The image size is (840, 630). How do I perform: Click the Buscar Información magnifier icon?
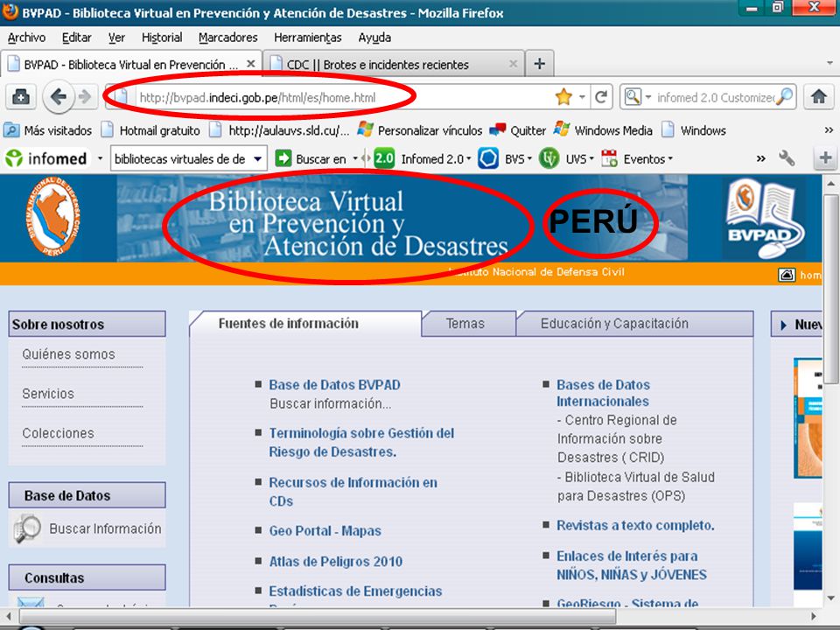tap(27, 528)
